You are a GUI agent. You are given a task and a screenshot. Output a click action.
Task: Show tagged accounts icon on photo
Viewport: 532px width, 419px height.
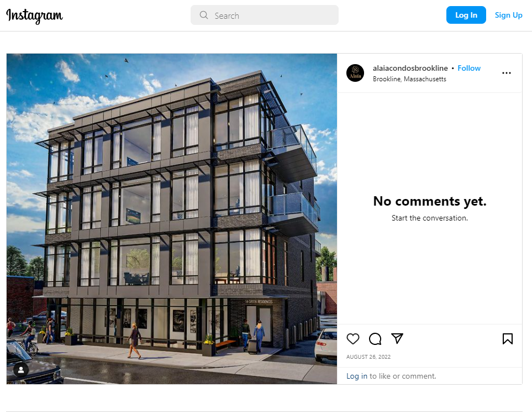pyautogui.click(x=21, y=370)
